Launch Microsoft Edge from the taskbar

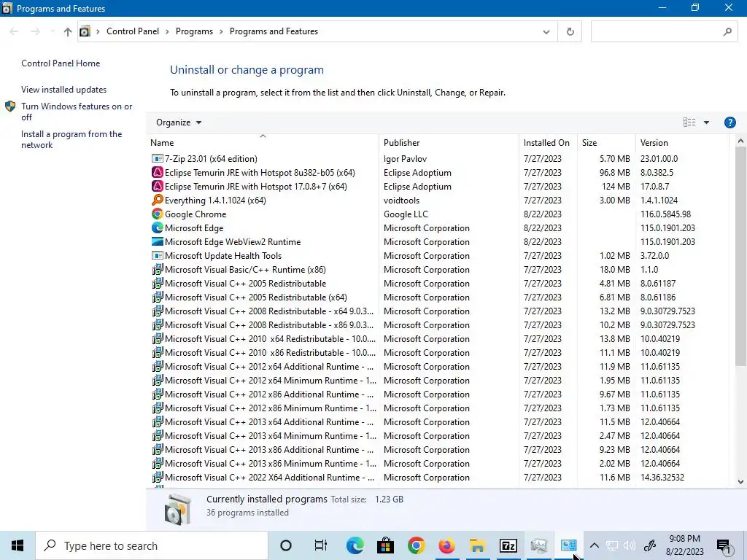coord(355,545)
